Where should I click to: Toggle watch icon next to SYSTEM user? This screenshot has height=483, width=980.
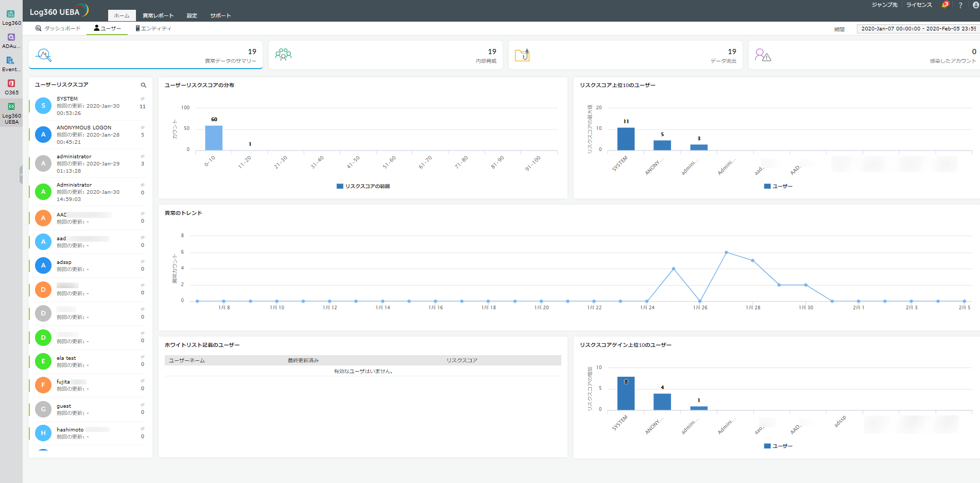pos(143,98)
